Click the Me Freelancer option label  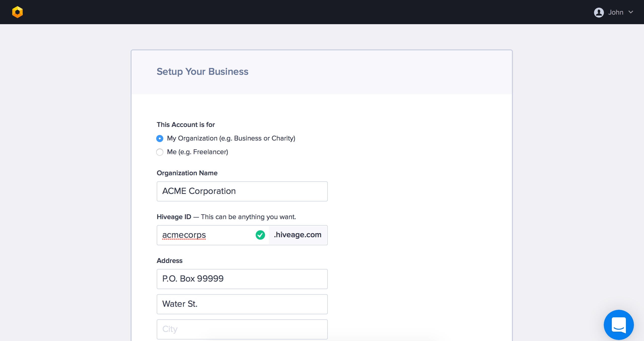pyautogui.click(x=197, y=152)
